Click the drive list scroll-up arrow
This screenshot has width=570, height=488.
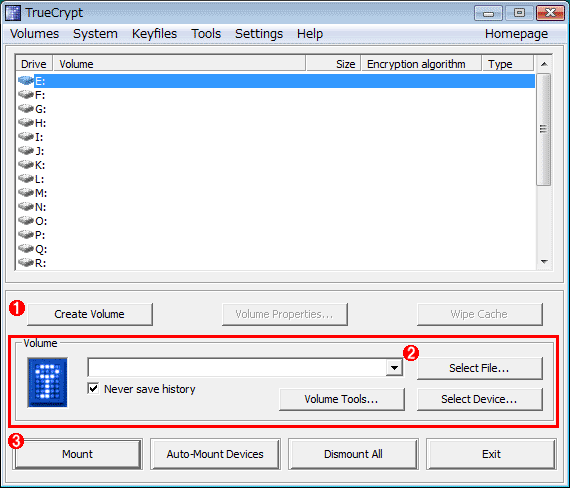point(544,64)
